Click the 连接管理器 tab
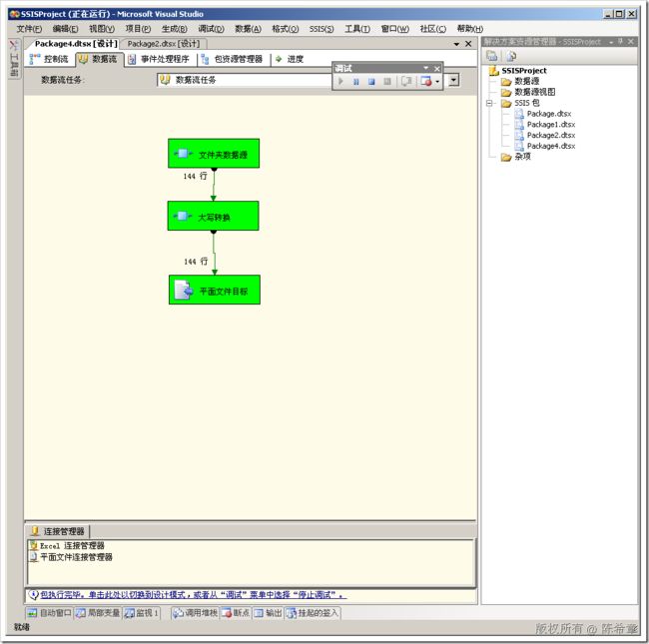 point(58,531)
